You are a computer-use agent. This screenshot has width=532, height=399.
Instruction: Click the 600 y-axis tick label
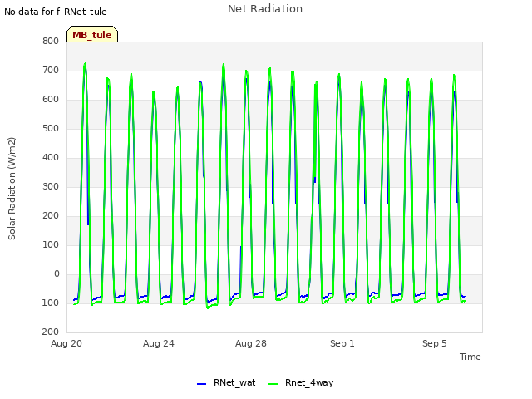[x=51, y=100]
